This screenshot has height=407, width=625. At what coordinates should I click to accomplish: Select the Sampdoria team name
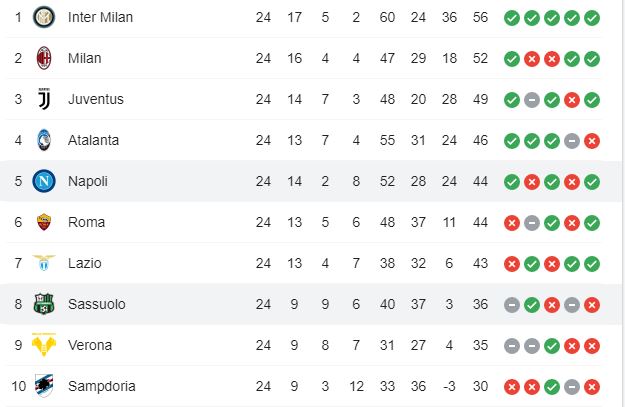[x=102, y=386]
